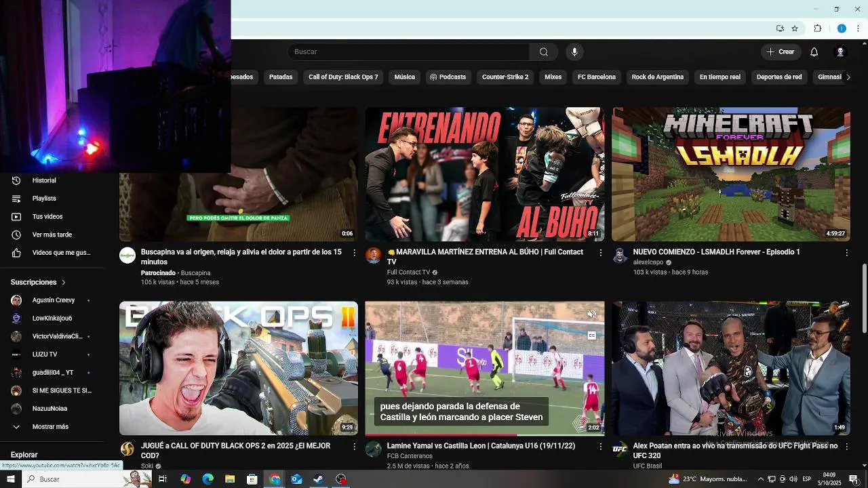The height and width of the screenshot is (488, 868).
Task: Open the Agustín Creevy subscription channel
Action: [52, 300]
